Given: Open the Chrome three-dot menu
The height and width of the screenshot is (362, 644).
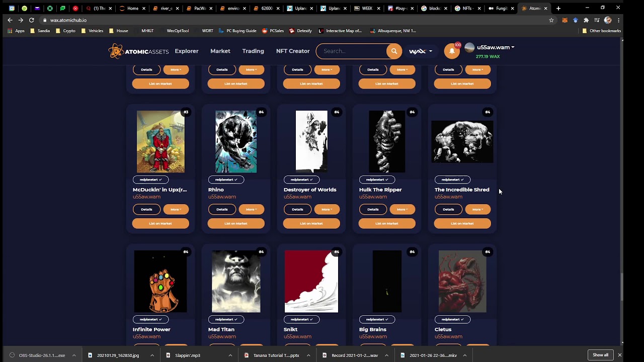Looking at the screenshot, I should (x=618, y=20).
